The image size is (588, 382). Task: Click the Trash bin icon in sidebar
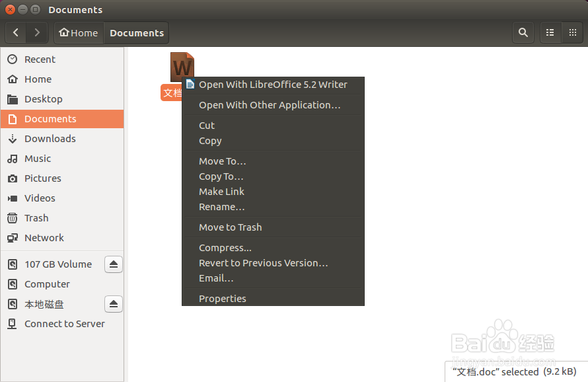tap(13, 218)
